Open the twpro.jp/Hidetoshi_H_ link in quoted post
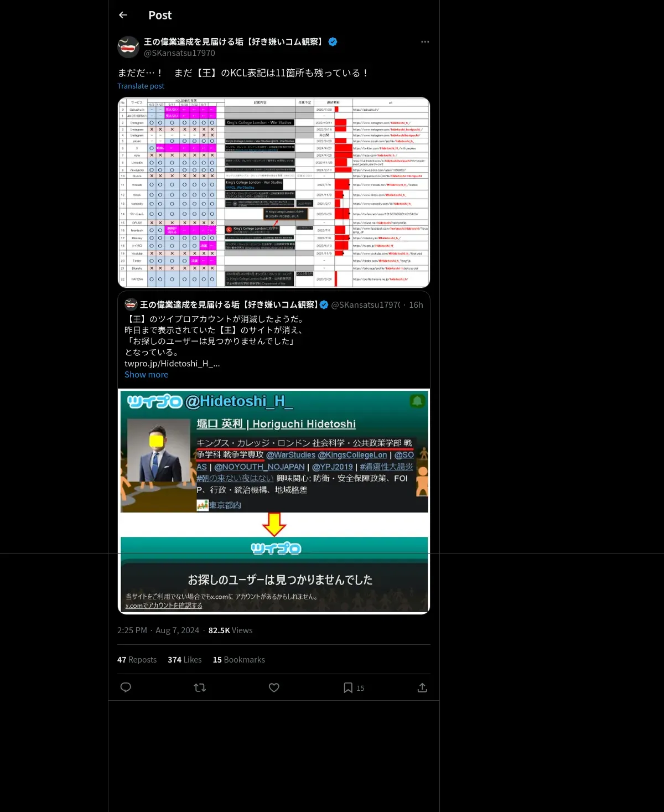 click(x=172, y=363)
